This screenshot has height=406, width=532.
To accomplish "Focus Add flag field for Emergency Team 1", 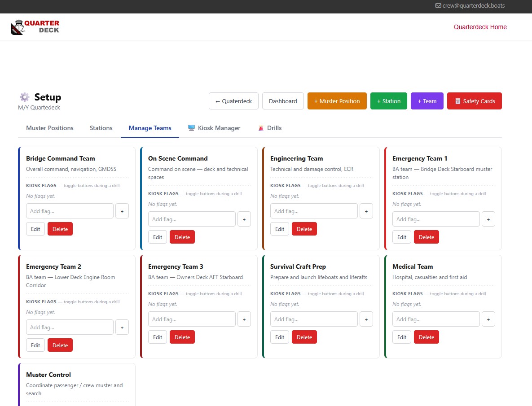I will tap(436, 219).
